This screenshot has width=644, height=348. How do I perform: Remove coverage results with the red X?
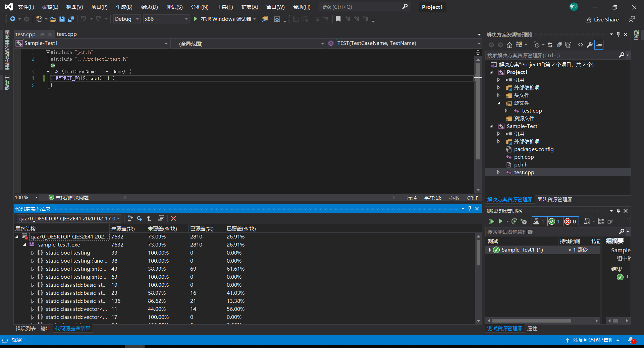173,218
